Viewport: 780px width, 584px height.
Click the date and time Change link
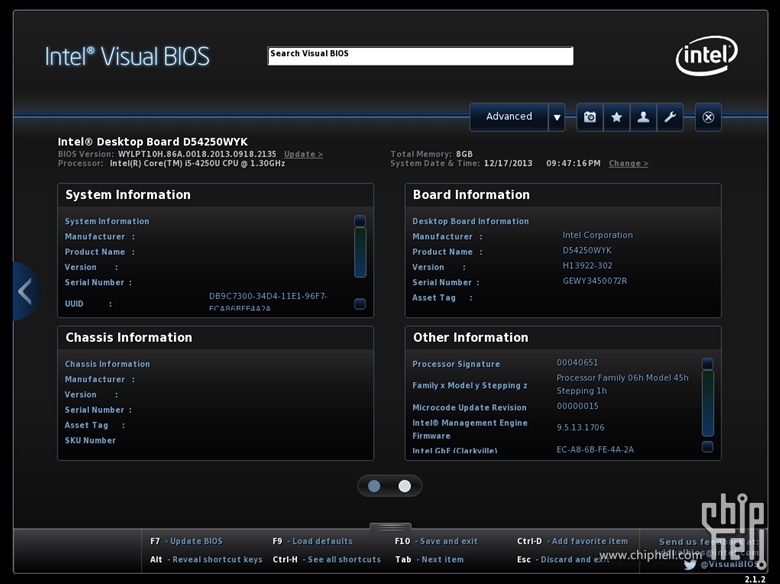pyautogui.click(x=628, y=163)
